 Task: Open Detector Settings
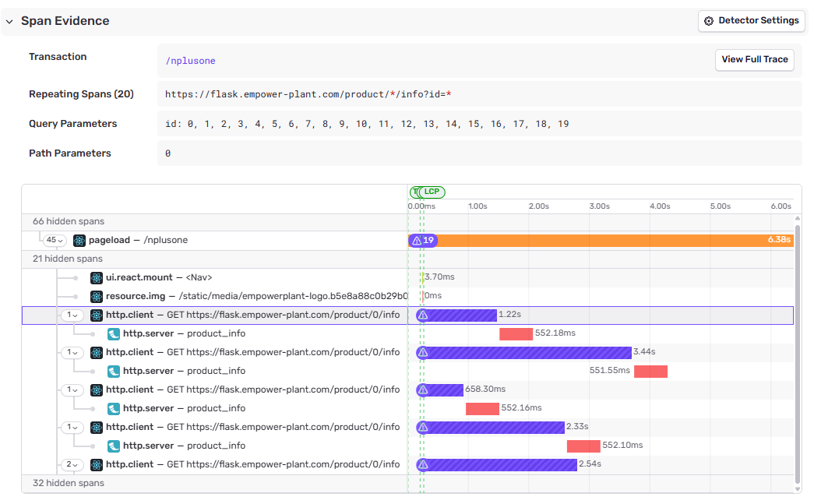pos(751,21)
